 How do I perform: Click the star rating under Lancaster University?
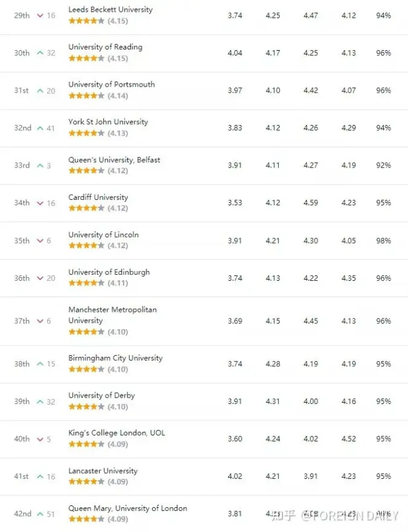87,482
